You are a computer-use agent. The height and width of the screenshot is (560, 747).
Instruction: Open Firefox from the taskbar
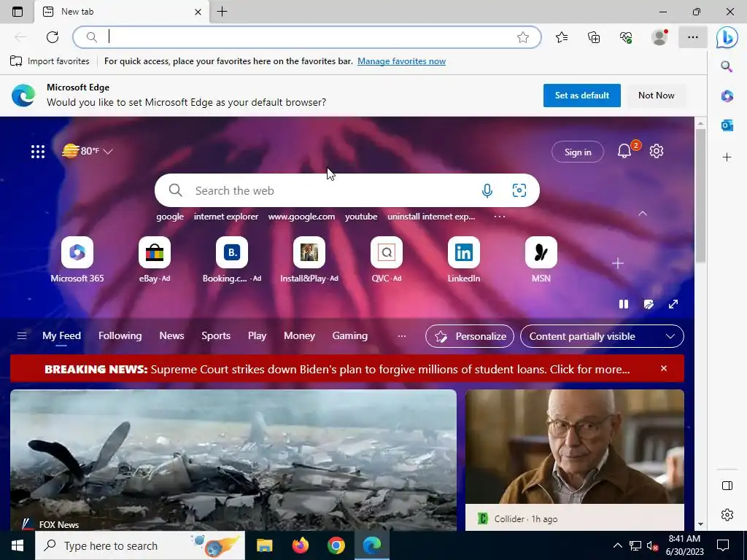tap(300, 545)
